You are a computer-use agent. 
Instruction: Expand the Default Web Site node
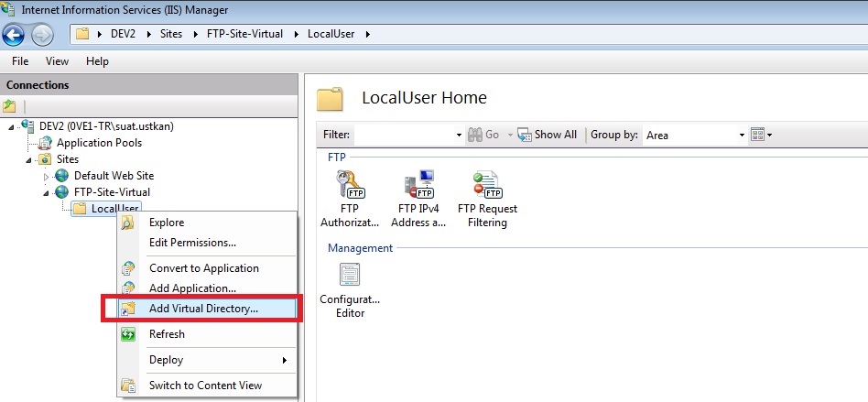[47, 177]
